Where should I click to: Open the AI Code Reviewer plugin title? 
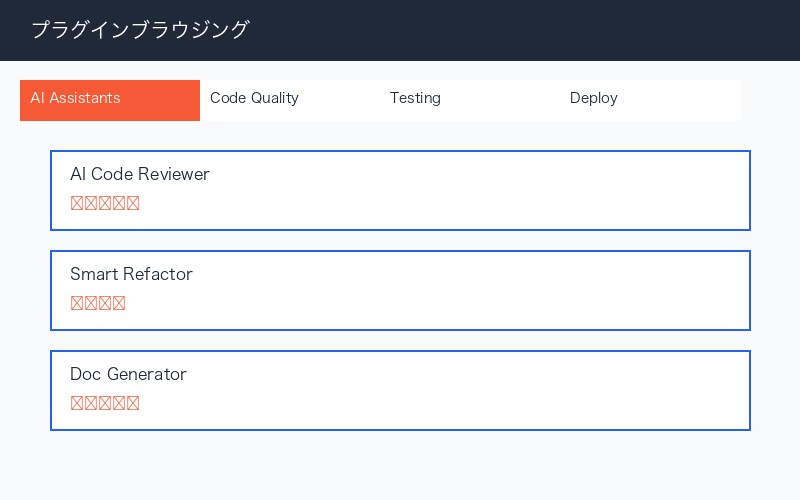(140, 174)
